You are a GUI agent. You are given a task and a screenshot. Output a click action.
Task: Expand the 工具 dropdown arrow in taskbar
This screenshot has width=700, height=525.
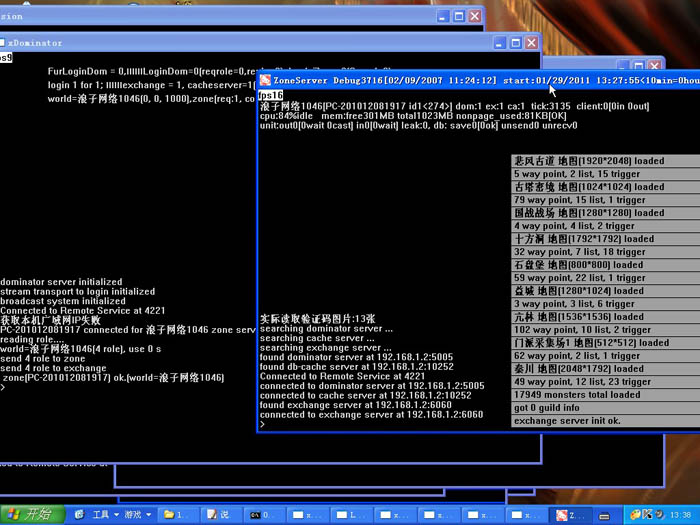pyautogui.click(x=116, y=515)
